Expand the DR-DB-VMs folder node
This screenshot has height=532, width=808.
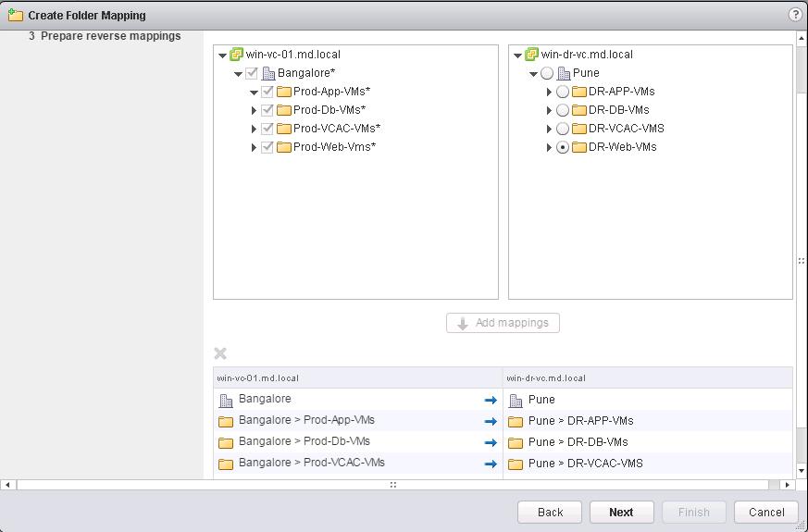[x=550, y=110]
